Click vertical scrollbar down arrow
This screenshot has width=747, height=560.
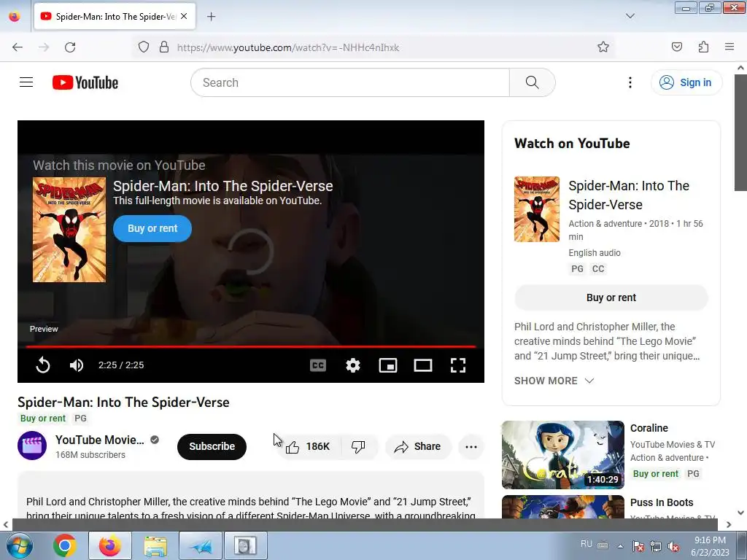(x=741, y=513)
